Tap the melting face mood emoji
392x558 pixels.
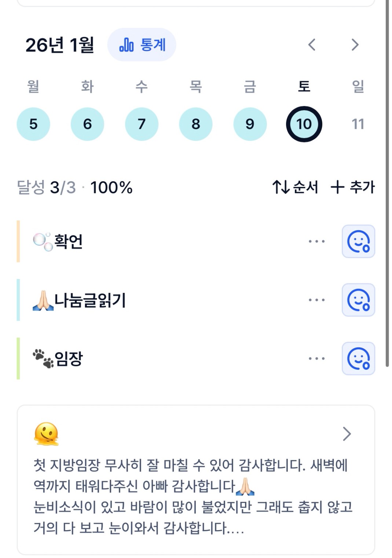tap(46, 434)
